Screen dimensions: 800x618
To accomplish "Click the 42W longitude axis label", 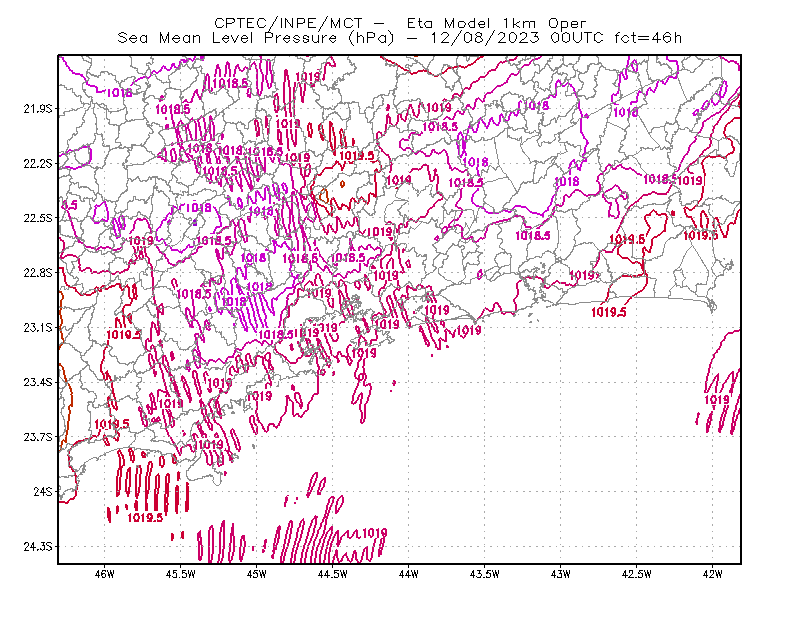I will [x=712, y=574].
